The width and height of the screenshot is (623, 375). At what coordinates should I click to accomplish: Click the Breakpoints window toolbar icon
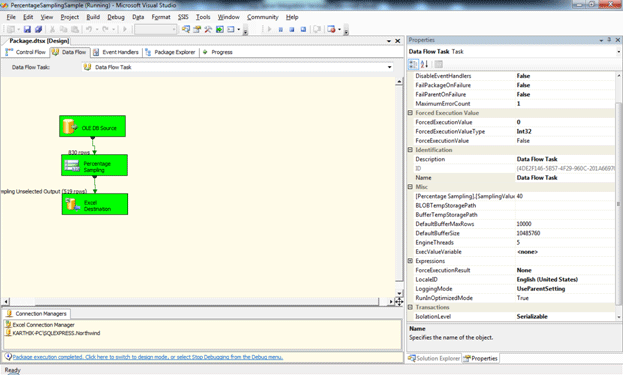[x=331, y=29]
